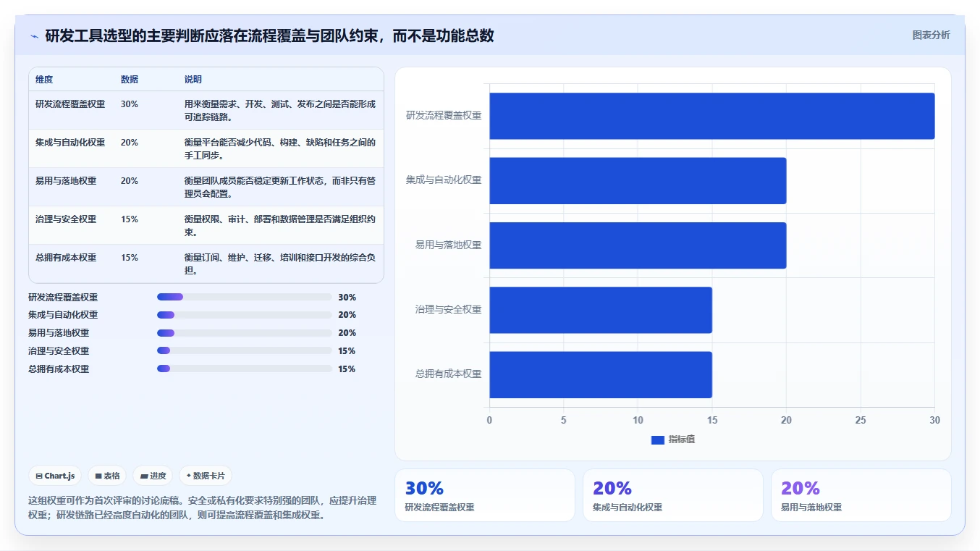Click description starting 衡量权限、审计

click(x=280, y=226)
